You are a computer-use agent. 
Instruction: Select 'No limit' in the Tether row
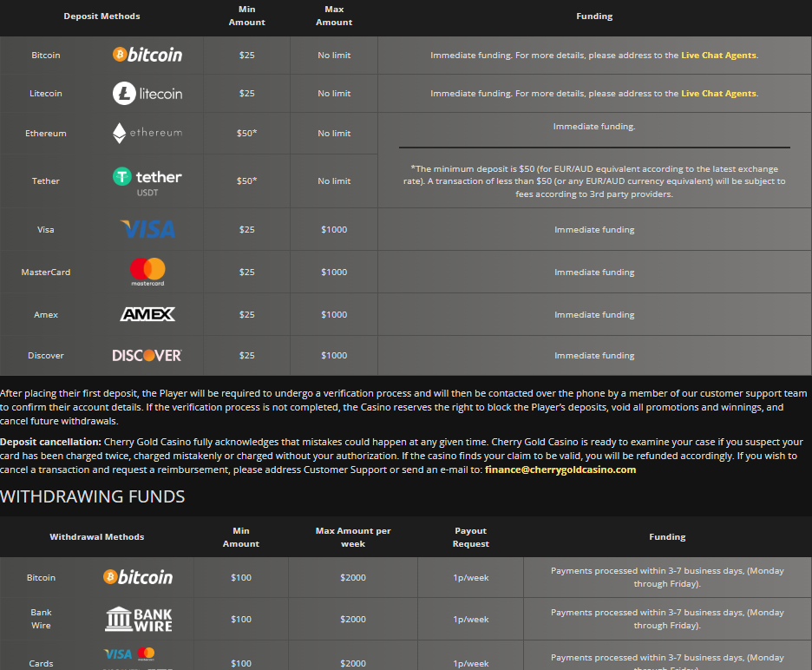click(334, 181)
